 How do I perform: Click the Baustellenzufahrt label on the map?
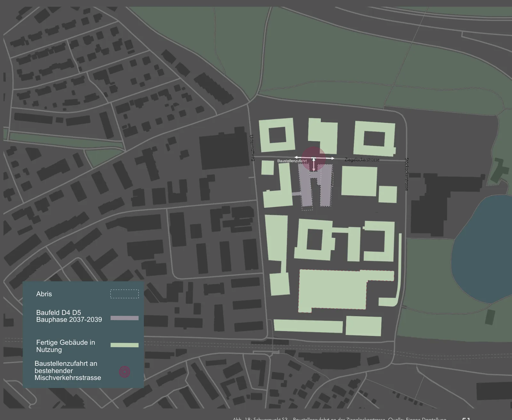coord(292,161)
